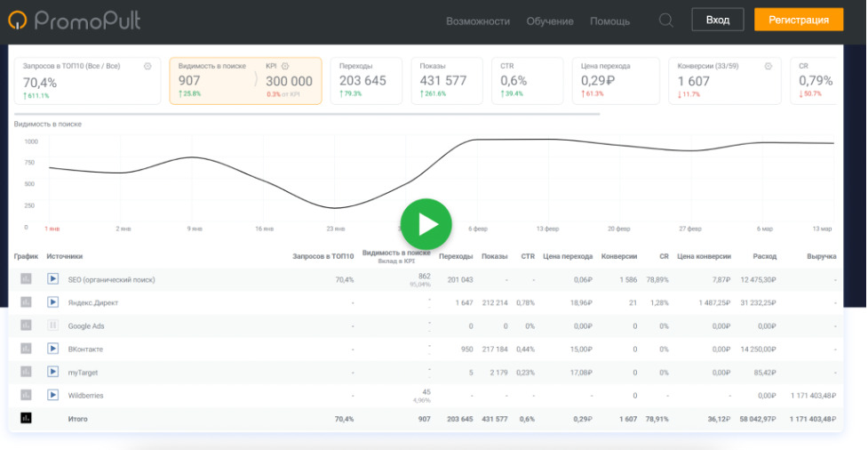Open the Возможности menu
Viewport: 868px width, 450px height.
478,21
